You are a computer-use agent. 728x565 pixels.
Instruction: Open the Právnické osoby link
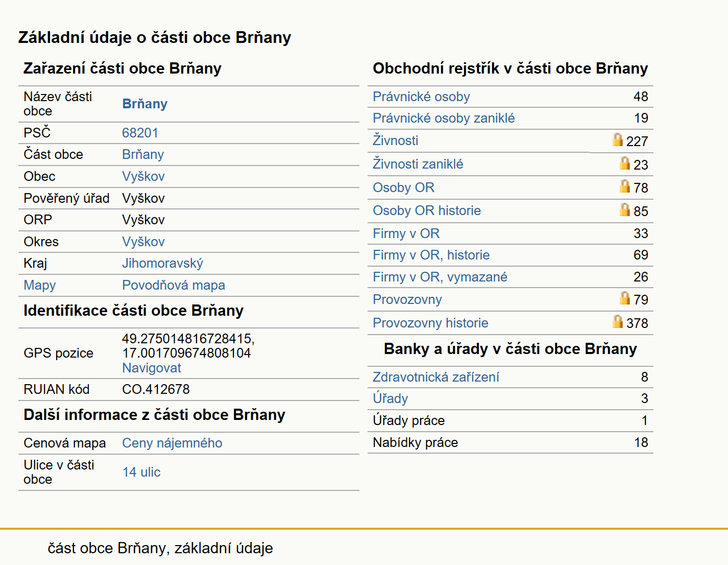coord(421,97)
